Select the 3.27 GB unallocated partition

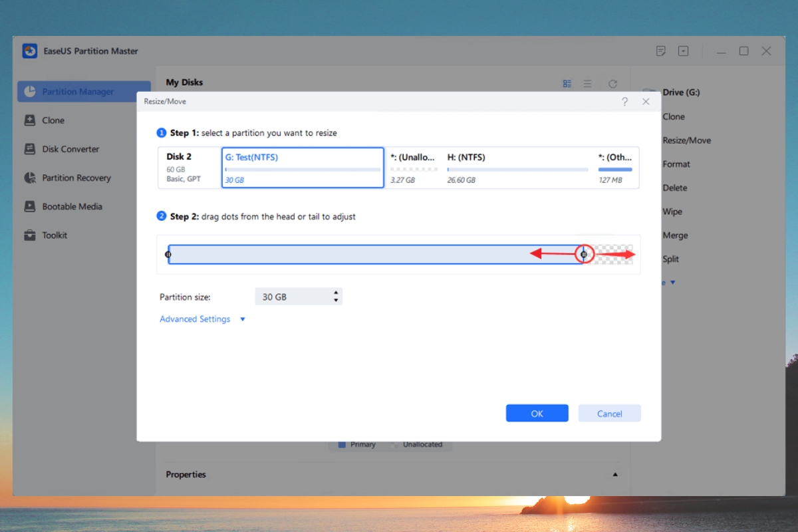(412, 168)
